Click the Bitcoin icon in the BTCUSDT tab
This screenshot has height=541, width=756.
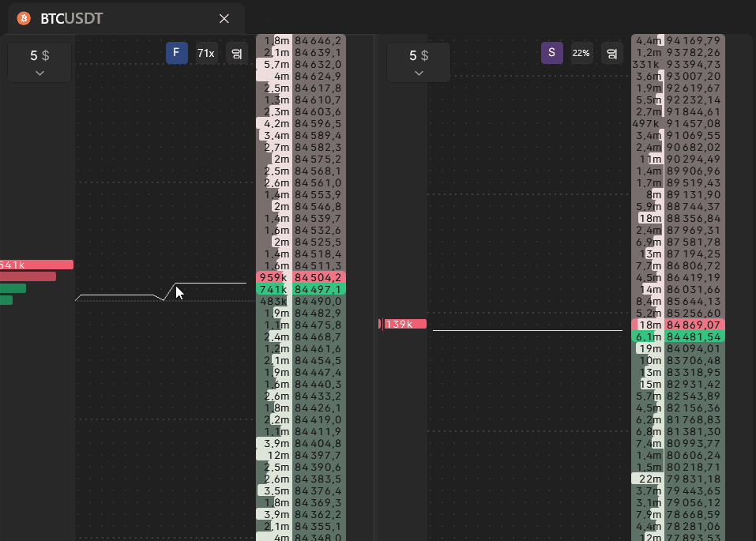coord(24,18)
